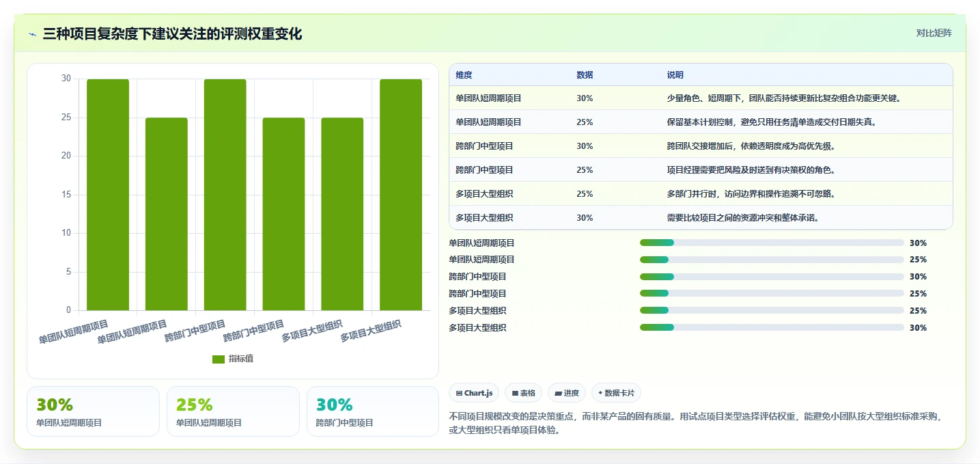Click the 多项目大型组织 chart bar with value 30
Screen dimensions: 980x464
401,195
